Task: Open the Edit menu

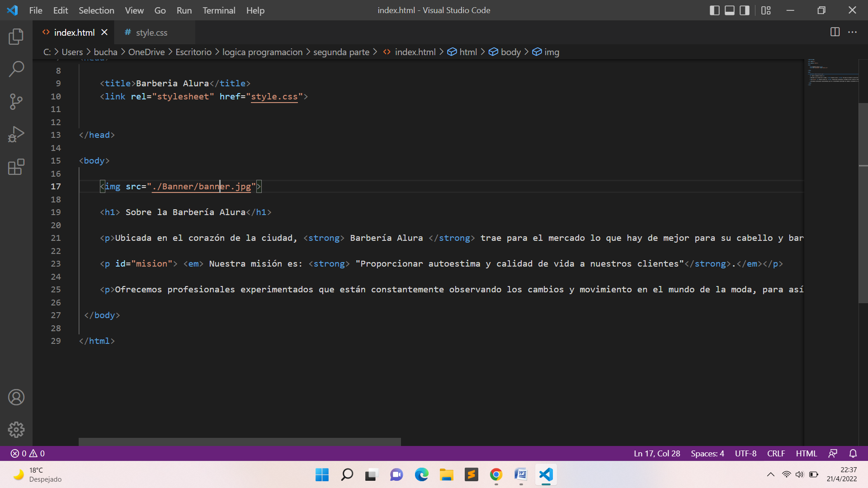Action: click(x=61, y=10)
